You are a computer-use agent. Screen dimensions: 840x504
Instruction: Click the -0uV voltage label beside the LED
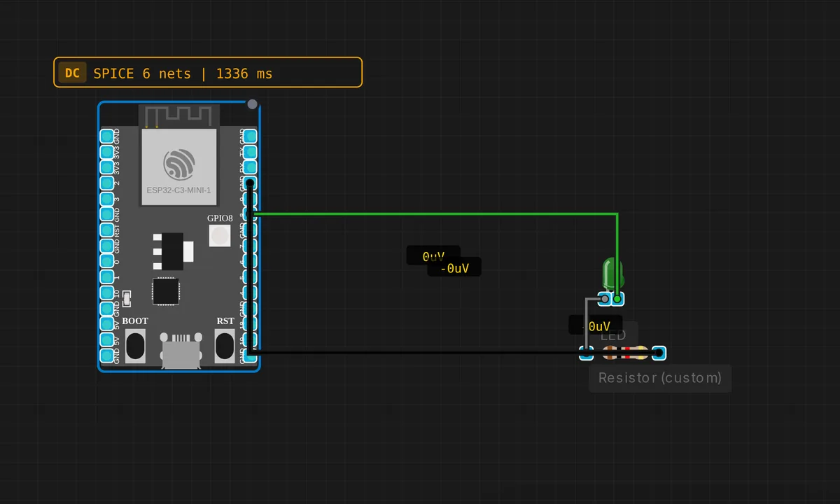(595, 325)
